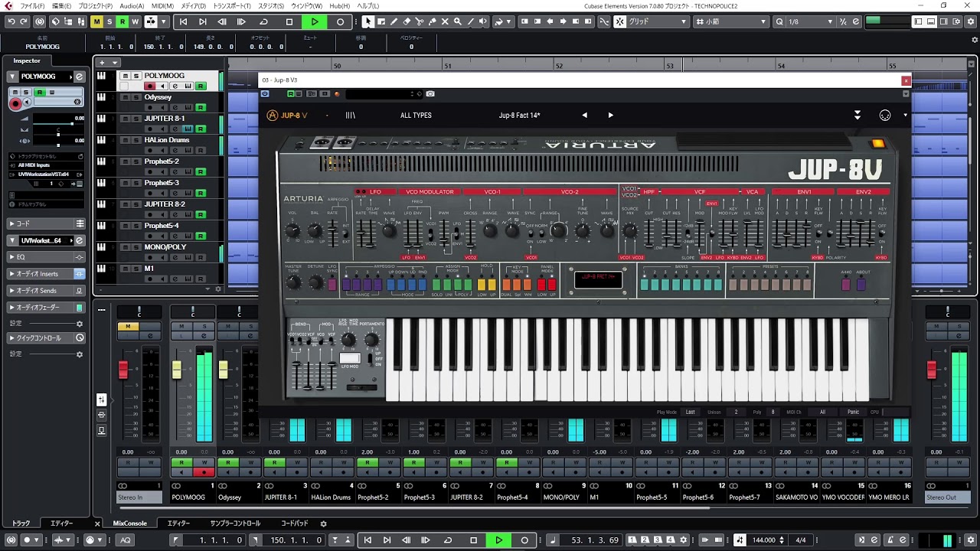Viewport: 980px width, 551px height.
Task: Start playback from the top transport
Action: tap(315, 21)
